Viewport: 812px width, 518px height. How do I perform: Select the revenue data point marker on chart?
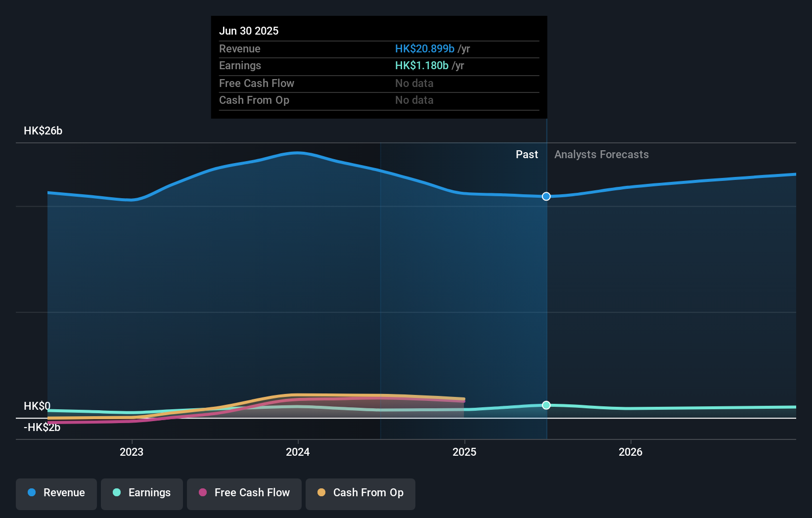point(546,196)
